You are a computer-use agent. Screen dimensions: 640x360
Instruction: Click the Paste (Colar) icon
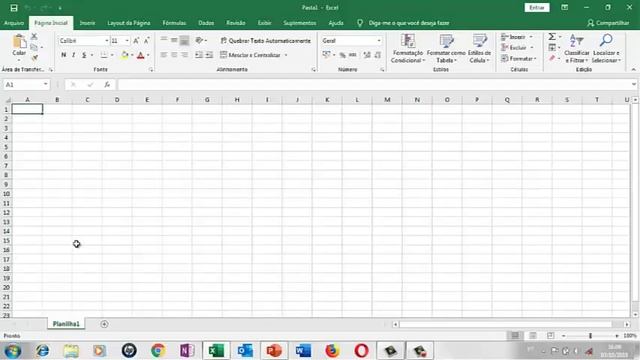point(19,42)
